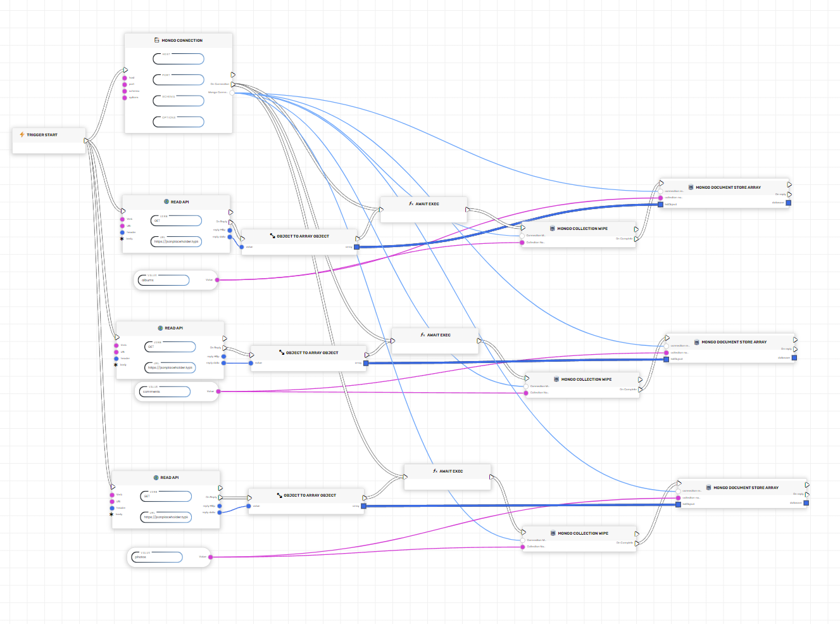Click the fx icon on top Await Exec
Screen dimensions: 840x624
click(x=411, y=204)
